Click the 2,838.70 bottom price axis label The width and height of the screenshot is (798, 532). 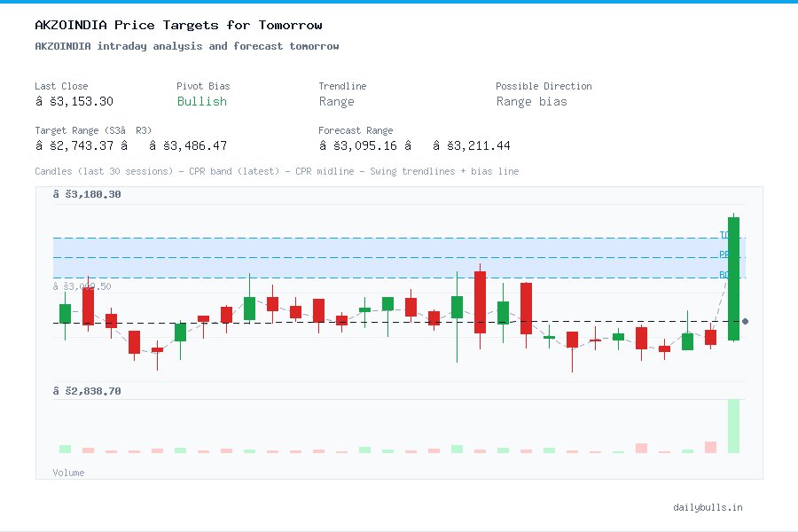[x=87, y=391]
